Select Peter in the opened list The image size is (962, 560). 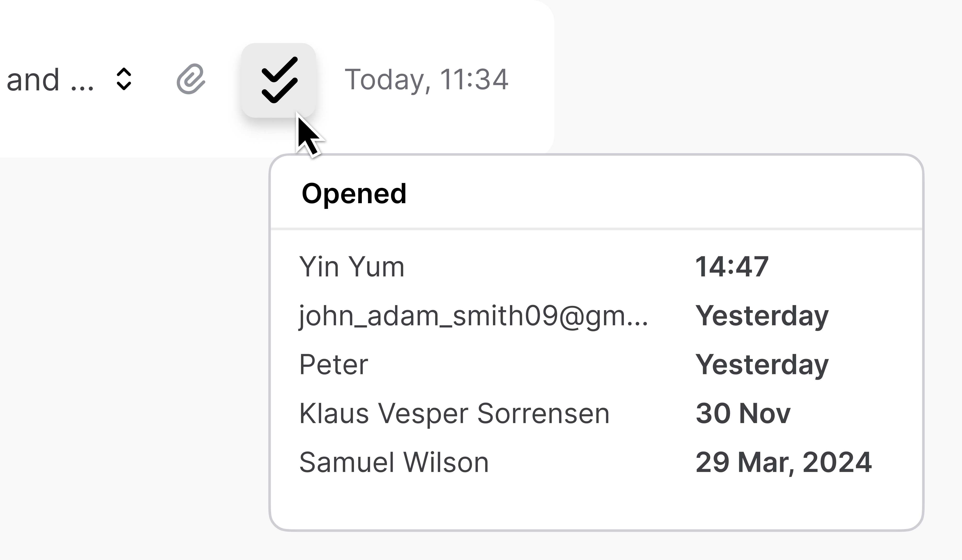pos(334,364)
